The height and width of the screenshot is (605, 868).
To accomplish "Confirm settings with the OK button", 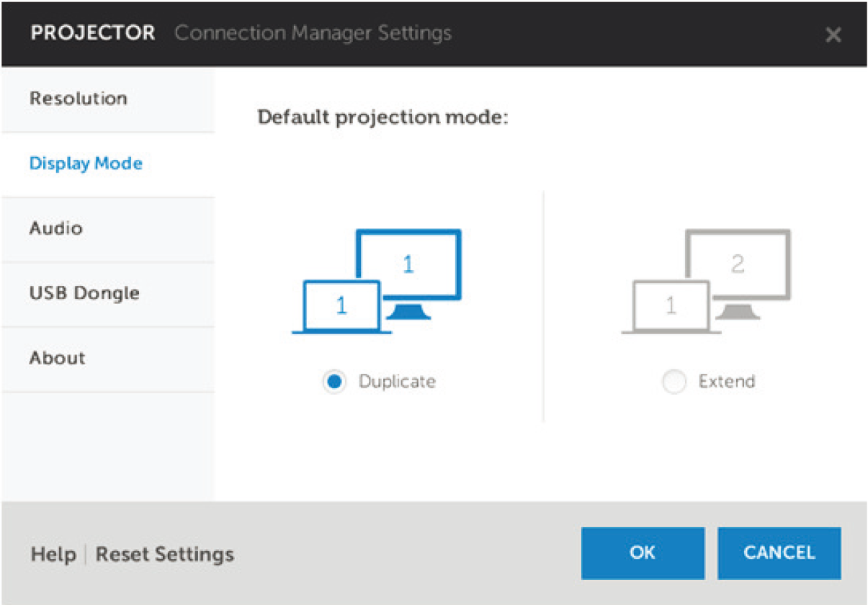I will (643, 553).
